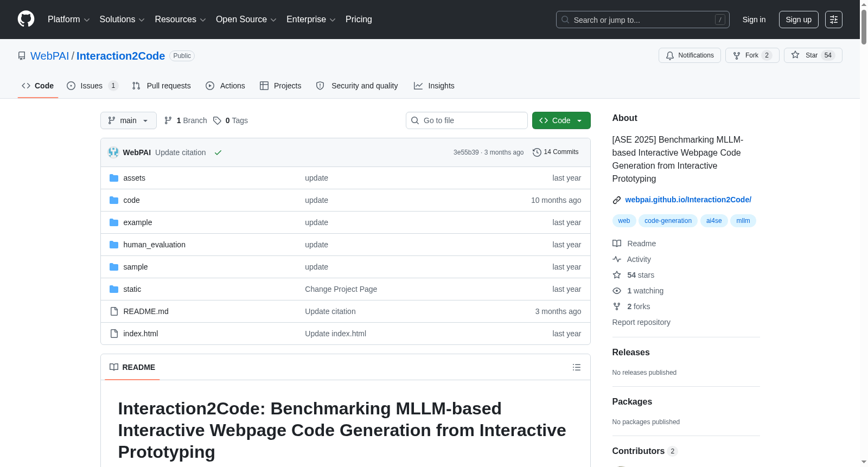
Task: Open the sample folder name
Action: 136,267
